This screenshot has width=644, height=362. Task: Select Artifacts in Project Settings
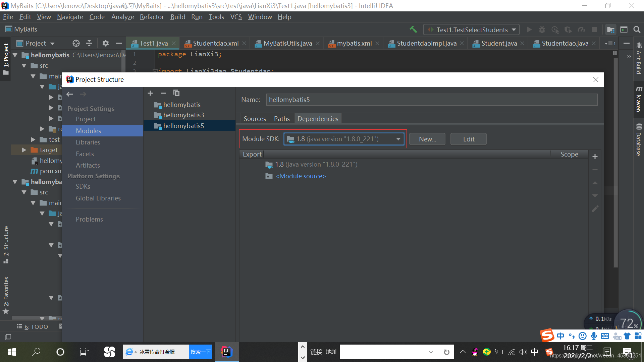[88, 165]
